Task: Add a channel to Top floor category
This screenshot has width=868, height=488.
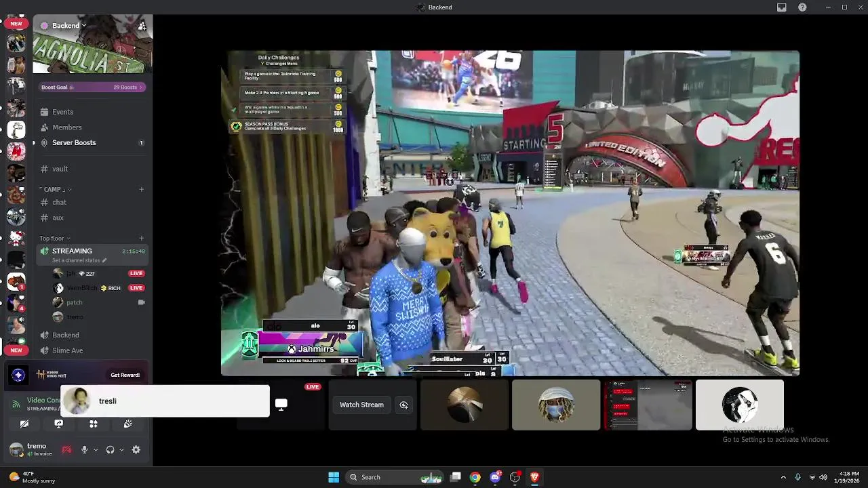Action: pyautogui.click(x=141, y=238)
